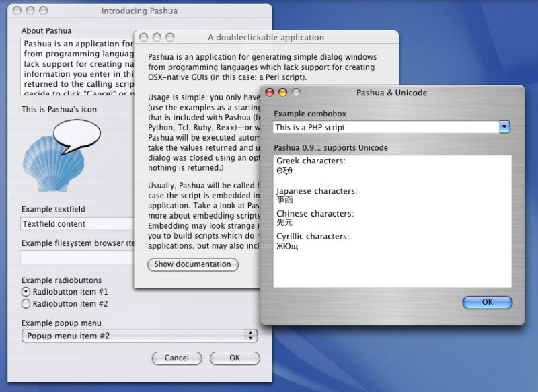Click the text "Japanese characters:"
This screenshot has width=538, height=392.
pos(317,191)
